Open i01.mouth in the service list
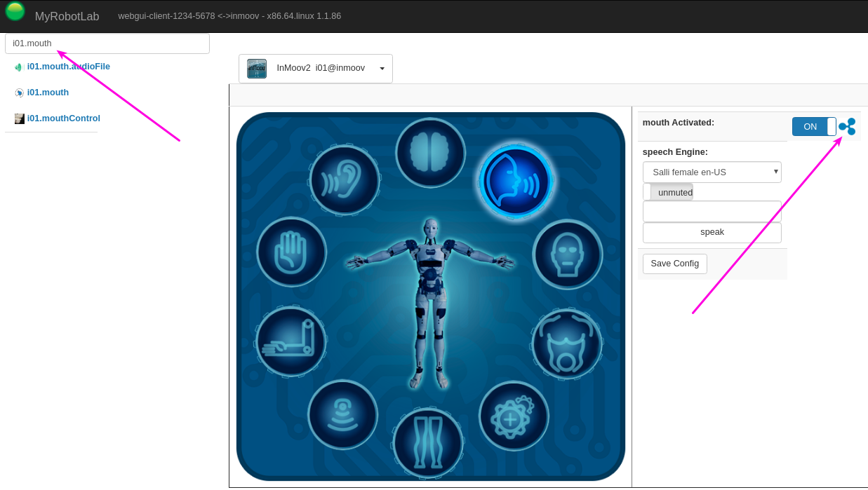868x490 pixels. (48, 93)
